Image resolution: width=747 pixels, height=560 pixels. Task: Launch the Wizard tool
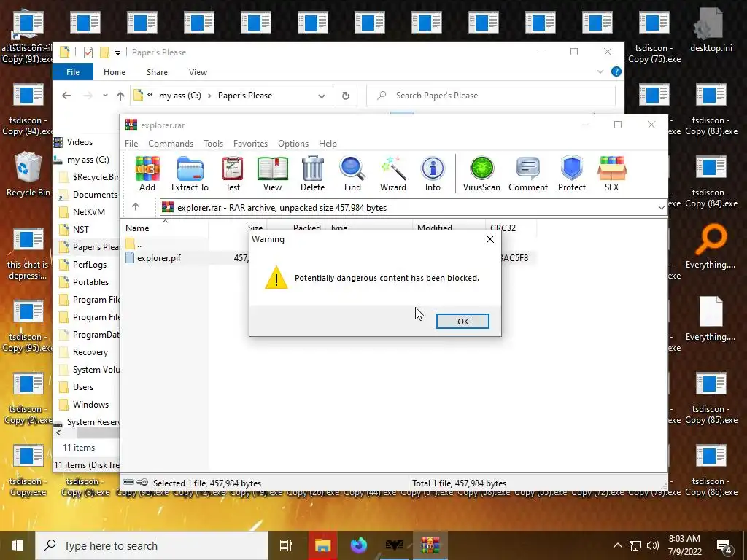pyautogui.click(x=393, y=174)
